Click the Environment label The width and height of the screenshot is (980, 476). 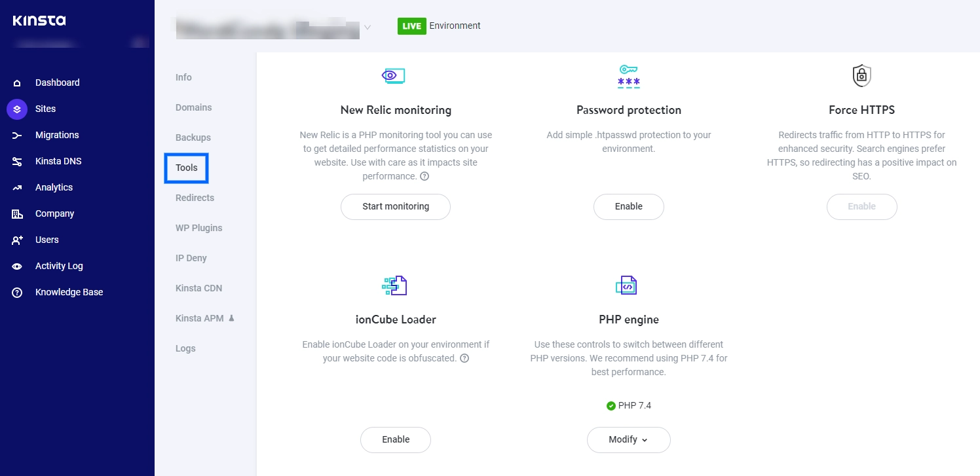point(455,26)
